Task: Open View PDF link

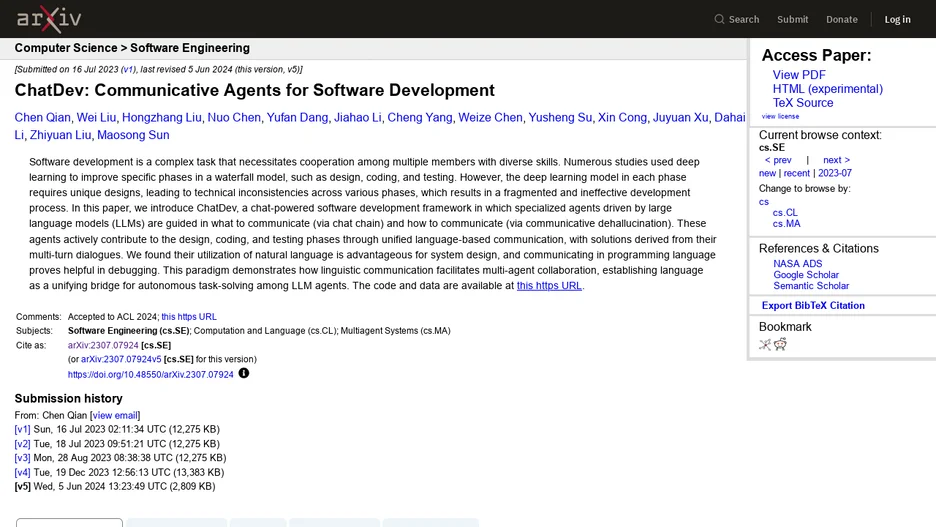Action: click(x=799, y=75)
